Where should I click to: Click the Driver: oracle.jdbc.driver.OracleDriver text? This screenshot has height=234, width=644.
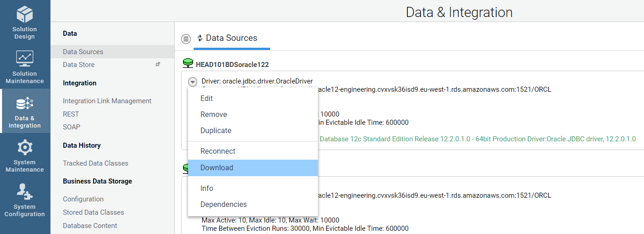coord(257,82)
